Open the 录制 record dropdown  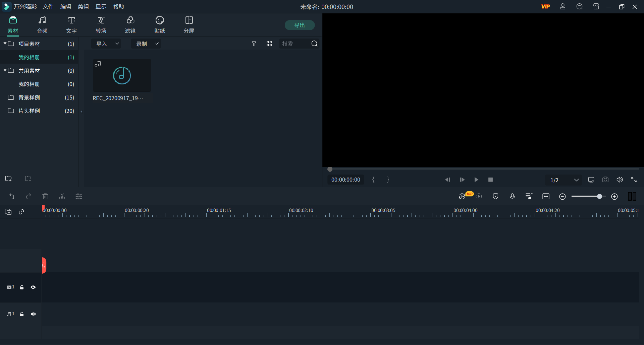coord(146,44)
